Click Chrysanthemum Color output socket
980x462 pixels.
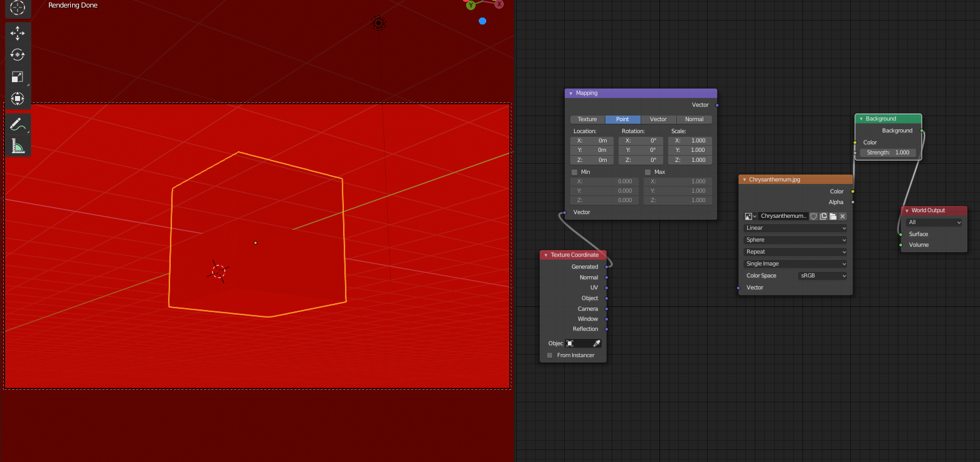853,191
